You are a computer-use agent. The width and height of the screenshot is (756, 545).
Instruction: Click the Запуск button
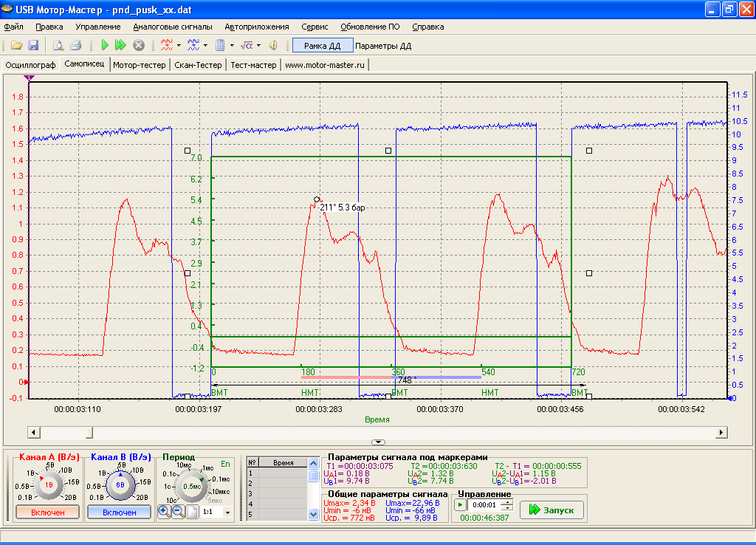click(x=551, y=510)
